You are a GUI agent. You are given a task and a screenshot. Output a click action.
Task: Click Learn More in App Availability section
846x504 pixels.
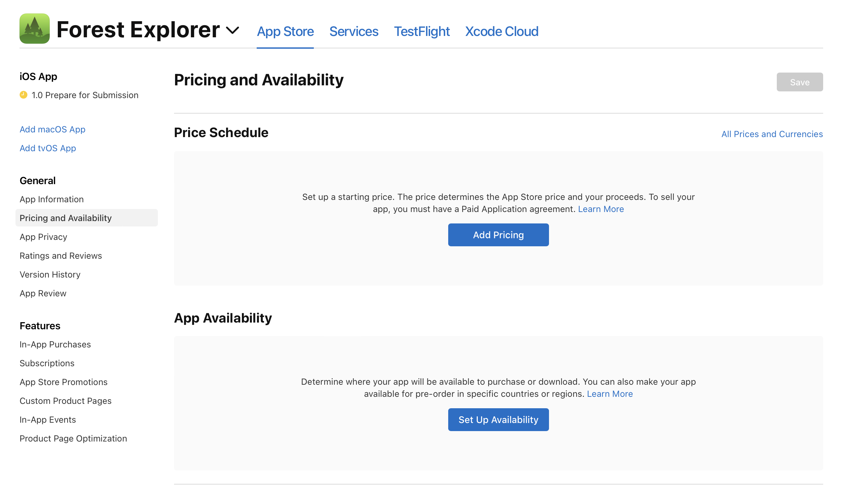click(609, 393)
